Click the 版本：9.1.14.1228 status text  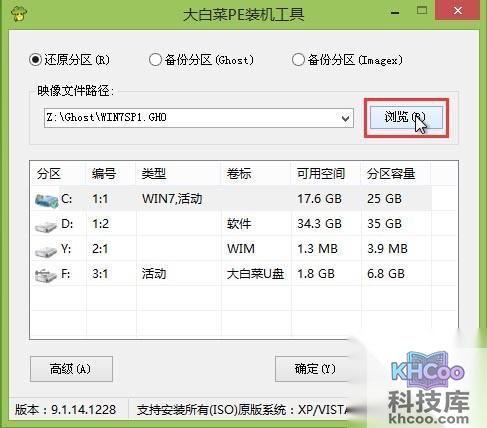(x=65, y=410)
